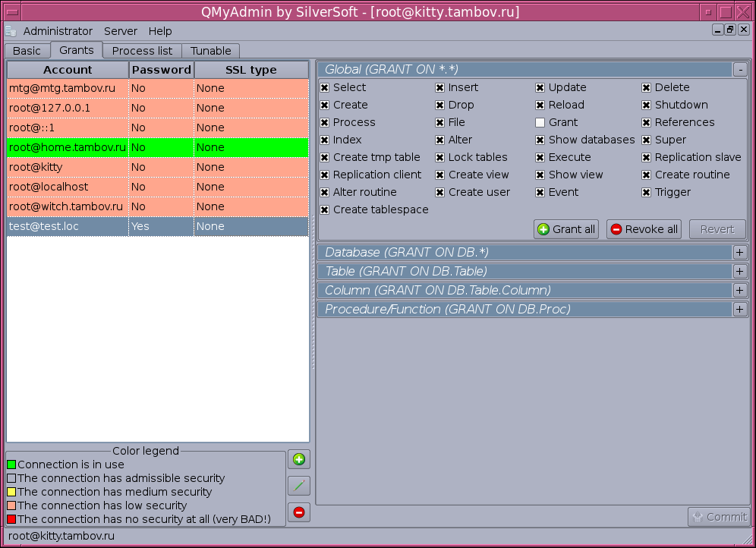Expand the Procedure/Function grants section

click(740, 309)
